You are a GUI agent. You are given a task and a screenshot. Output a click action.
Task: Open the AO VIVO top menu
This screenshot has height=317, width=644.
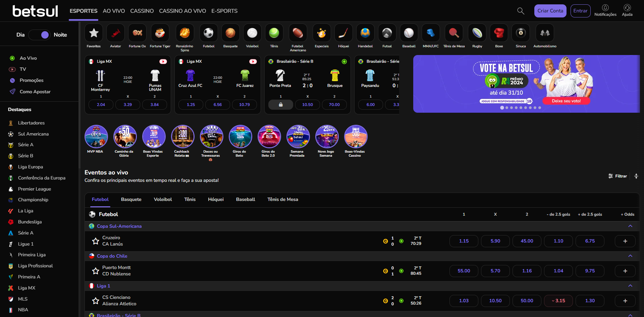point(114,11)
